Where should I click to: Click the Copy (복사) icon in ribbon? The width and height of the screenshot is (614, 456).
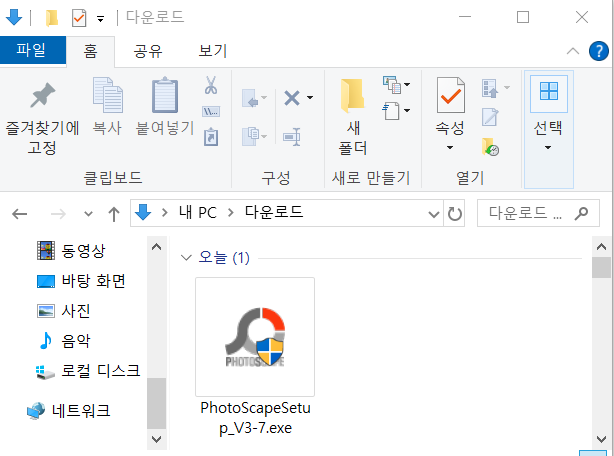tap(107, 95)
